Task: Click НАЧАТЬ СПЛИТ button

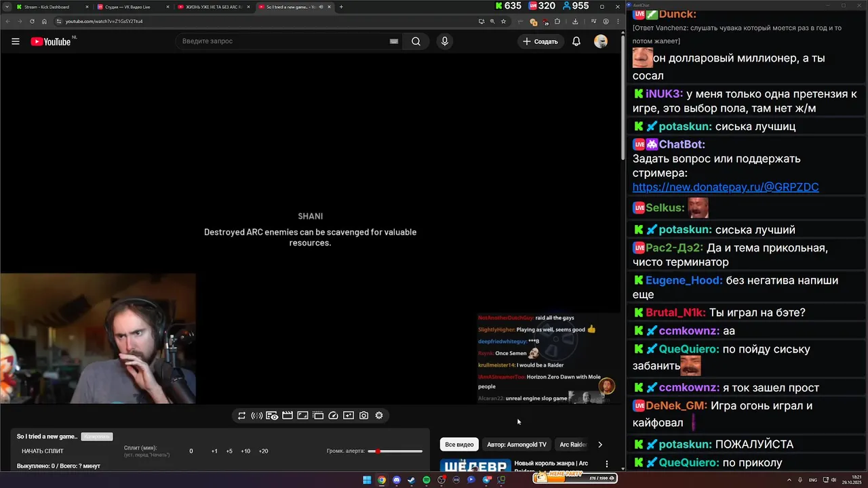Action: pos(43,451)
